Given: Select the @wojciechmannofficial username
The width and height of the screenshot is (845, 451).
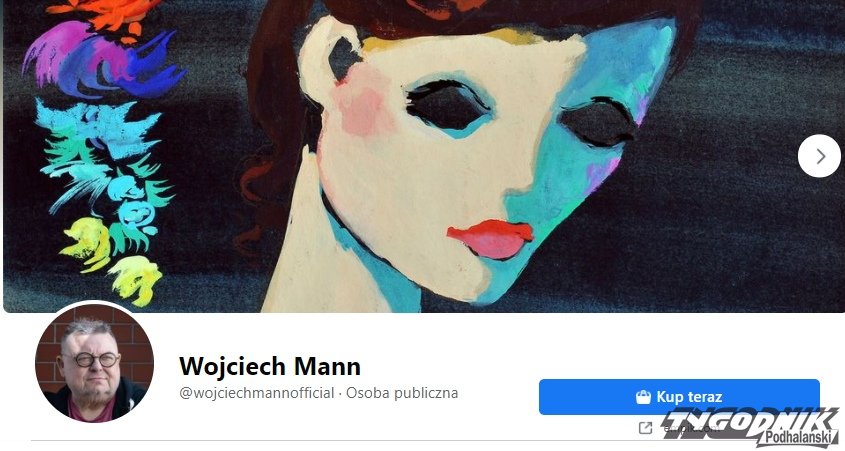Looking at the screenshot, I should coord(257,393).
